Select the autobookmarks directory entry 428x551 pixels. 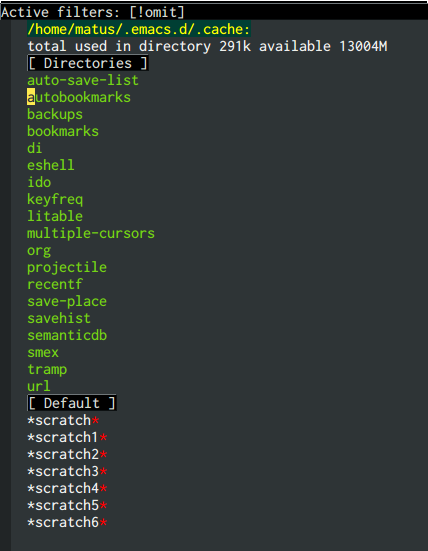(x=79, y=97)
